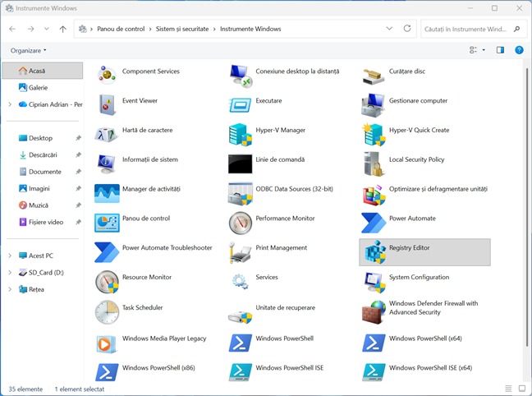
Task: Expand the SD_Card (D:) tree node
Action: pos(10,273)
